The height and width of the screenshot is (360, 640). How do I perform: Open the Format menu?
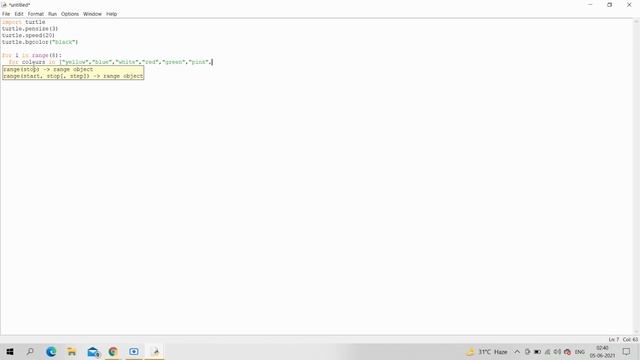pyautogui.click(x=36, y=14)
